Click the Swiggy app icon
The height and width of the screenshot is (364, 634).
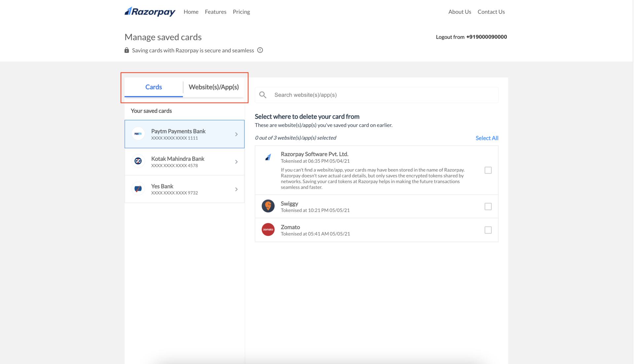point(268,206)
